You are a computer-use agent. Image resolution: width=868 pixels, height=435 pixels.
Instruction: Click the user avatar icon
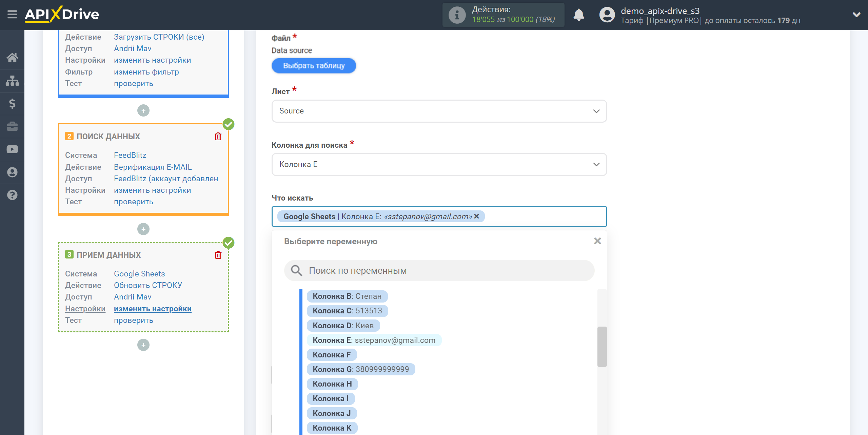[607, 15]
